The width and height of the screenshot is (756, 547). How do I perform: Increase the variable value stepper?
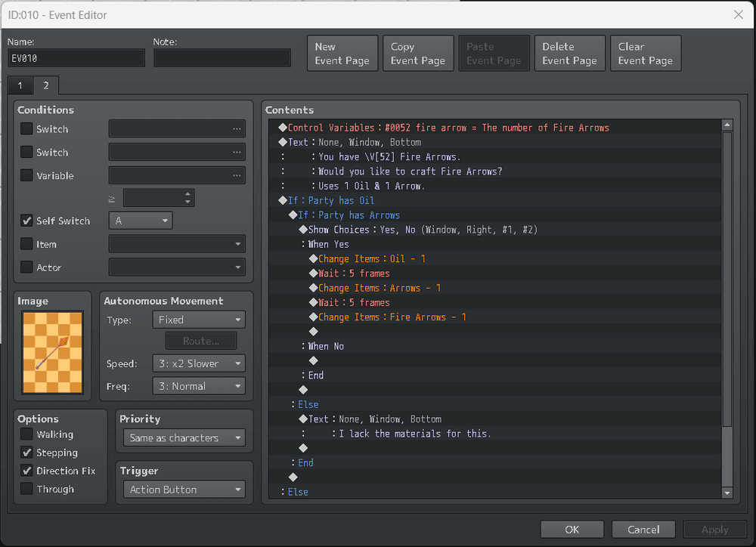[x=188, y=194]
